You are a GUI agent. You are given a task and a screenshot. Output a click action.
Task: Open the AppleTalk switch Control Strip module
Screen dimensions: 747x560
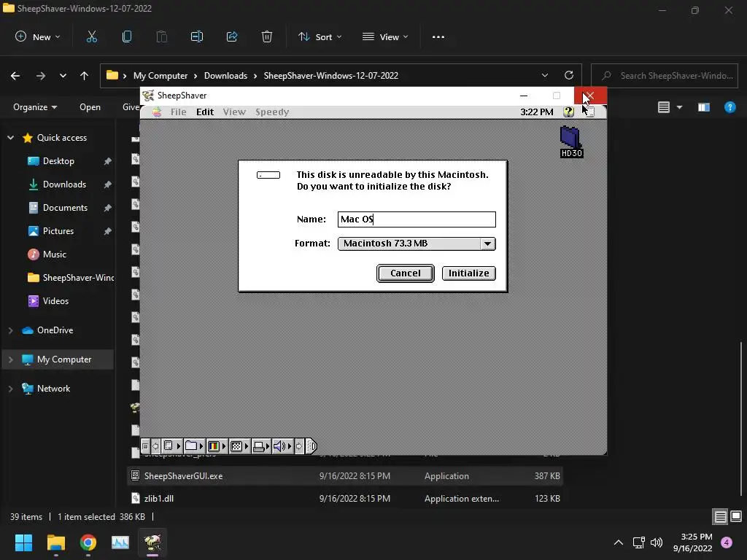(x=172, y=446)
